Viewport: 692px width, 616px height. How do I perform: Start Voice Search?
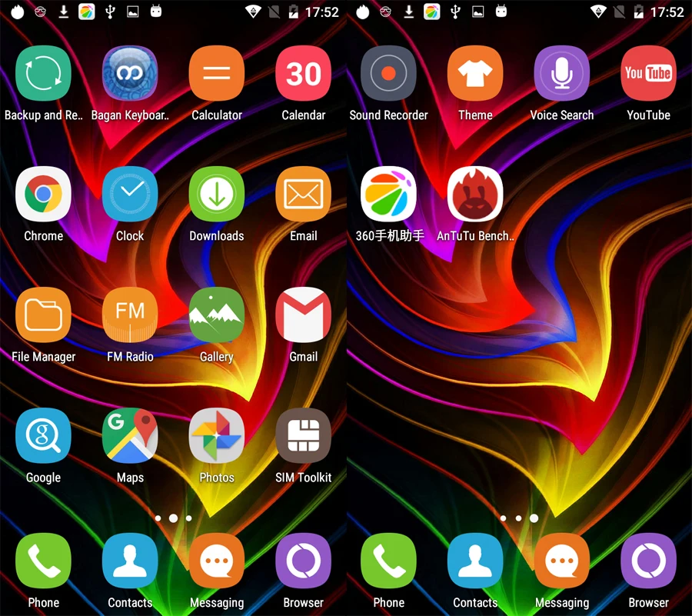[562, 73]
